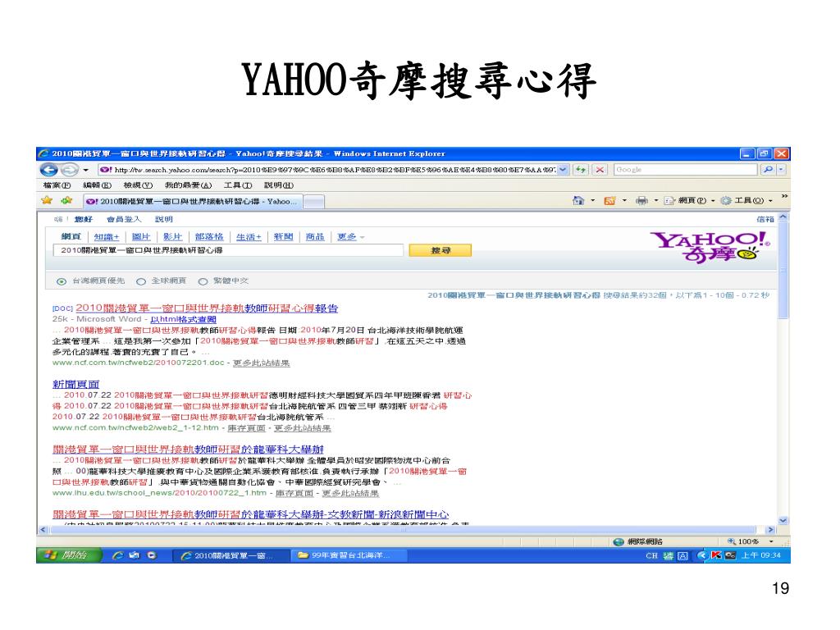Viewport: 840px width, 630px height.
Task: Open a new blank tab
Action: click(x=314, y=202)
